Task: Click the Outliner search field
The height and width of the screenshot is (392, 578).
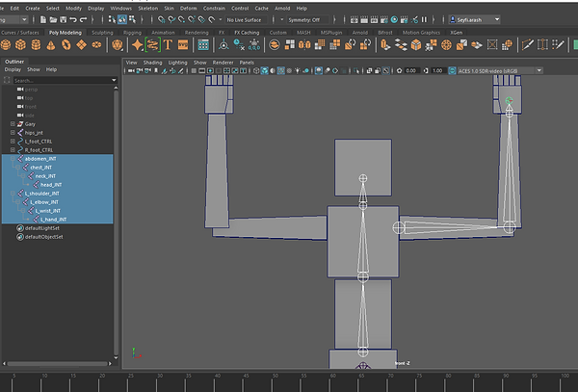Action: 62,80
